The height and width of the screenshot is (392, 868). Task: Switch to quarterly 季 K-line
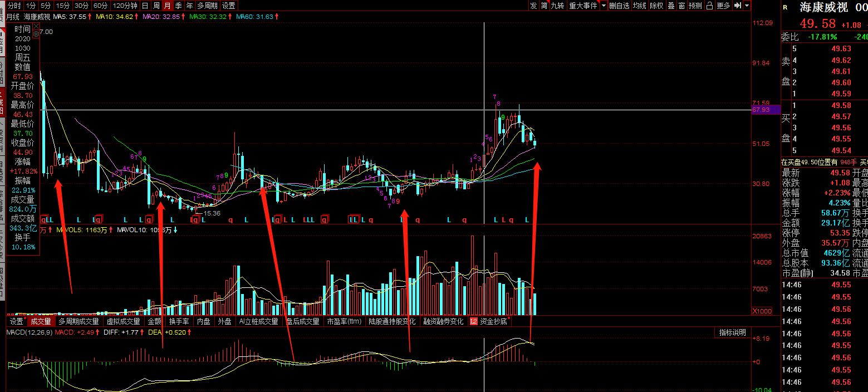178,6
